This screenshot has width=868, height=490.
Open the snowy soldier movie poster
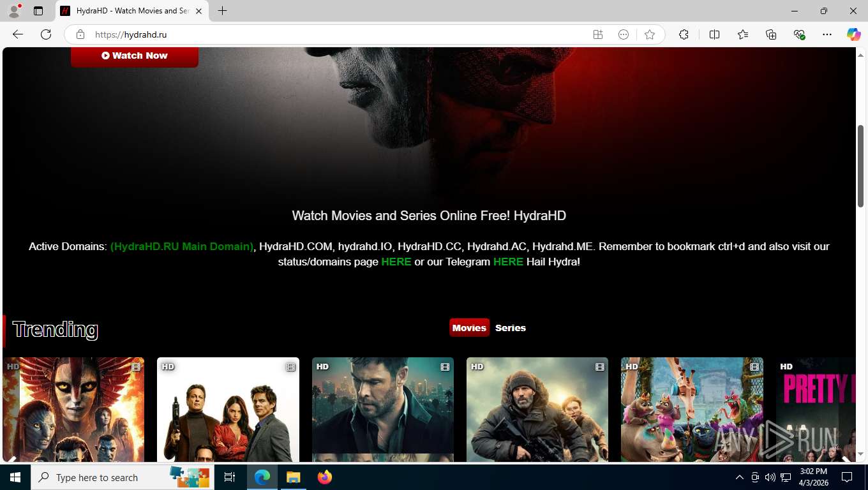tap(537, 409)
